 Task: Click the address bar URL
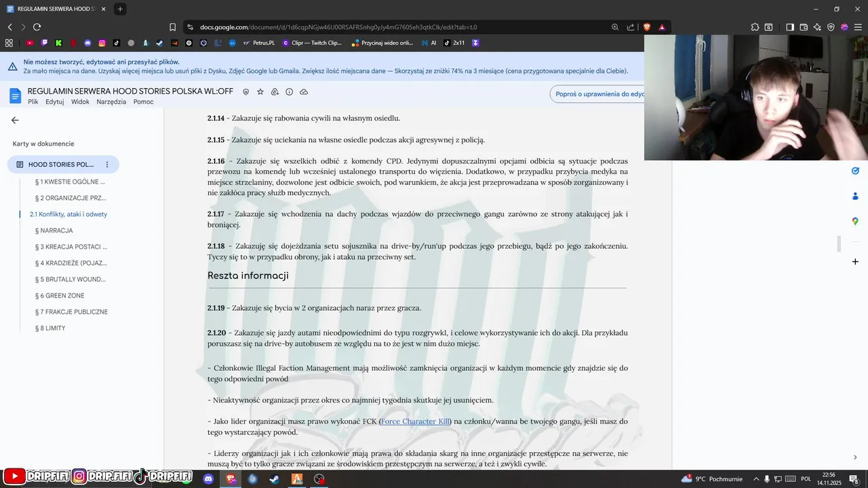[x=338, y=27]
